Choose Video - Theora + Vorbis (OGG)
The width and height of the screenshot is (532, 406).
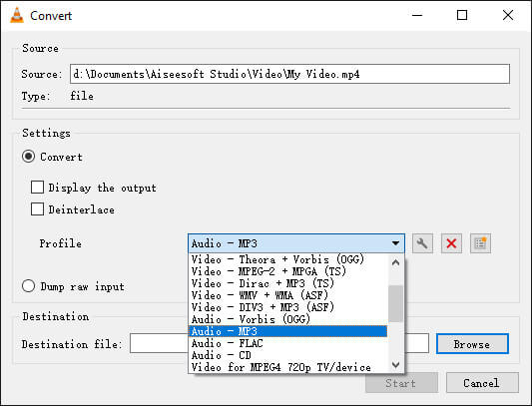(x=287, y=259)
